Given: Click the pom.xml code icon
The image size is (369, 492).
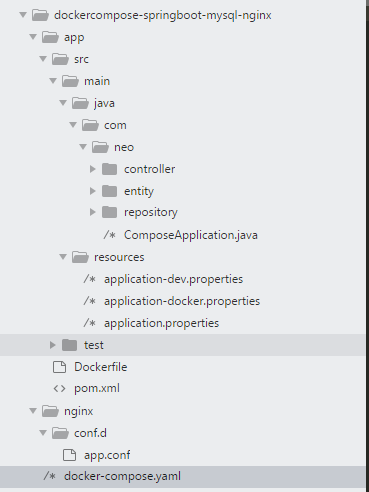Looking at the screenshot, I should 59,388.
